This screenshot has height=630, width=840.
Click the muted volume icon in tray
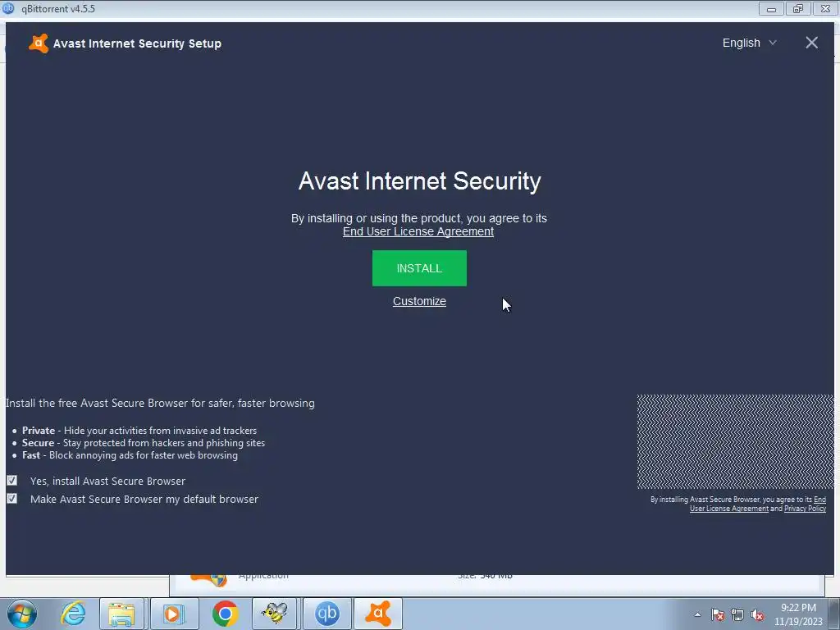757,614
